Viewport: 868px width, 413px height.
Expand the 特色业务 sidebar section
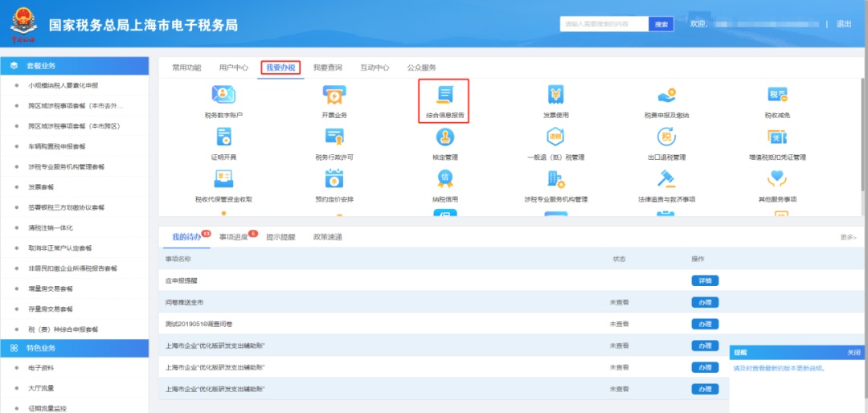[74, 348]
